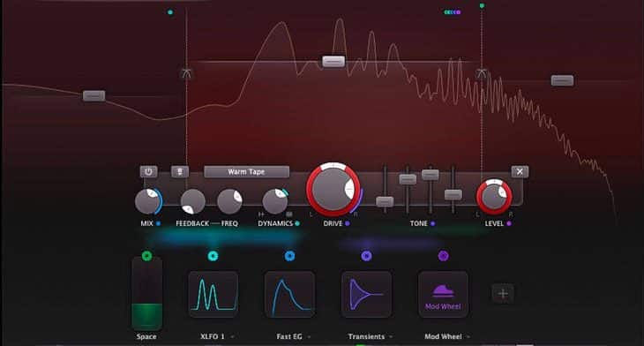Screen dimensions: 644x346
Task: Expand the arrow next to XLFO 1
Action: coord(233,336)
